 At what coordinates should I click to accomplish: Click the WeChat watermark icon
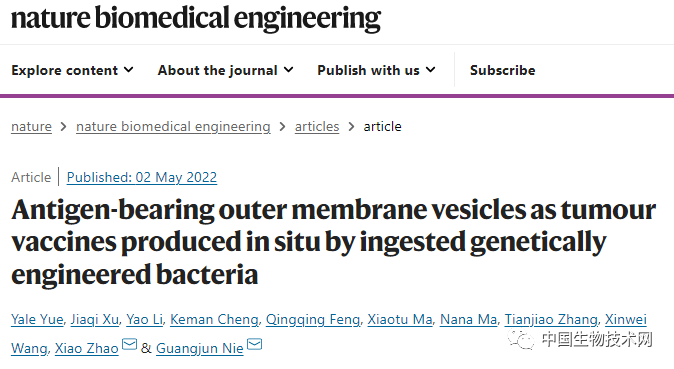point(521,340)
